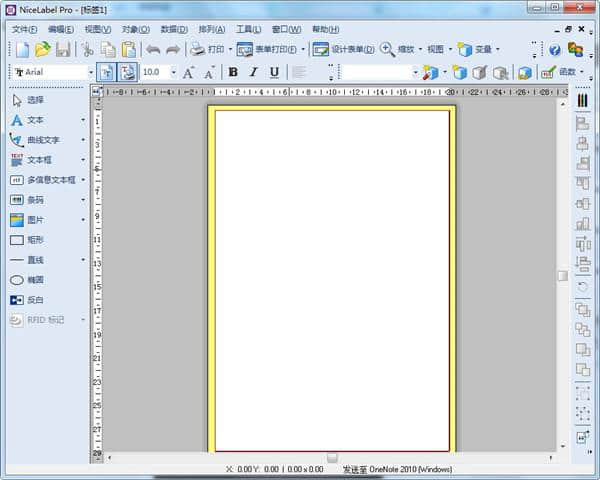Image resolution: width=600 pixels, height=480 pixels.
Task: Toggle Bold text formatting
Action: pyautogui.click(x=233, y=72)
